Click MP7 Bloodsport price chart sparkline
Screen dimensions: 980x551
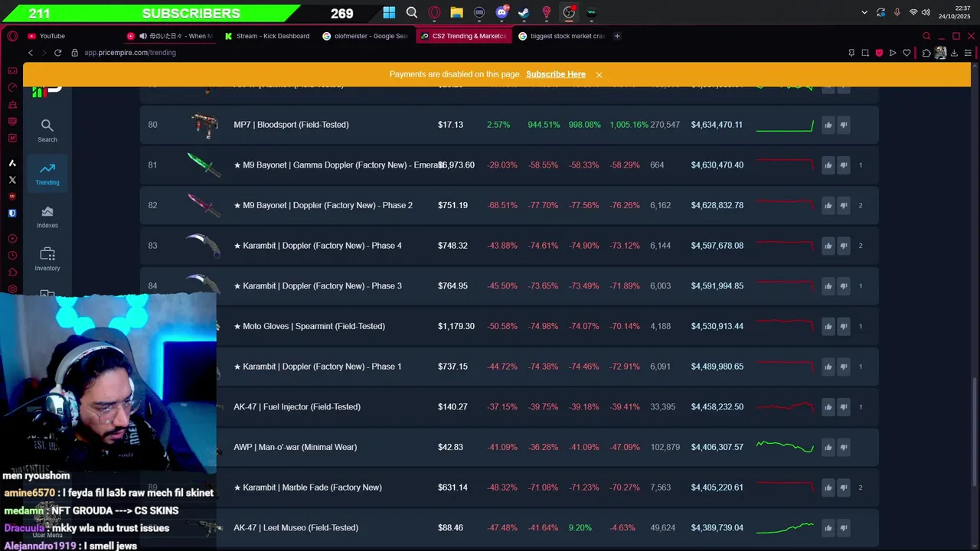tap(785, 125)
